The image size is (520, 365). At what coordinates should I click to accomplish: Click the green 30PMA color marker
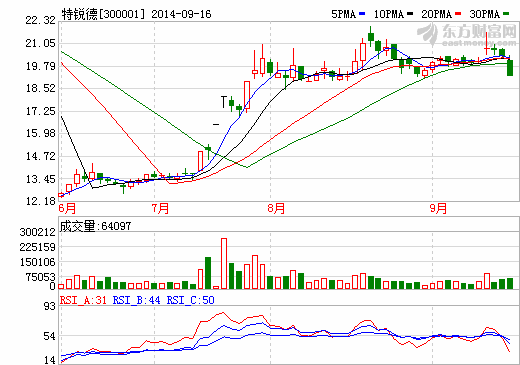506,14
